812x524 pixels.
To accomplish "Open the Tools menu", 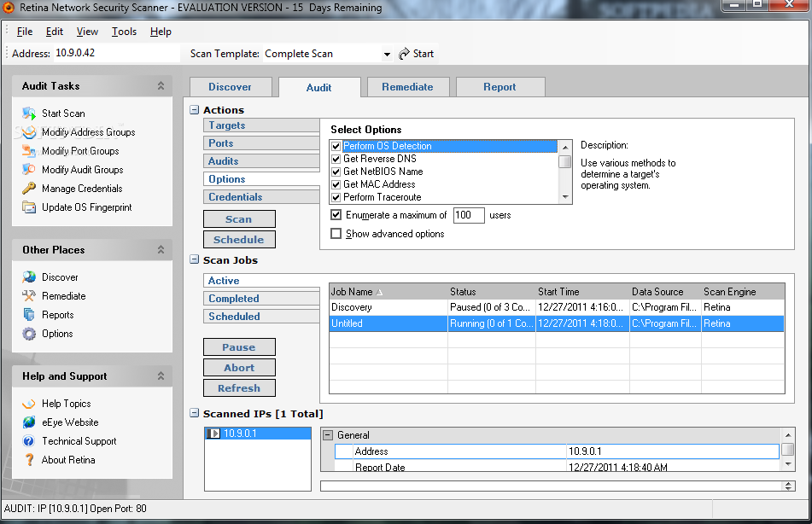I will point(125,32).
